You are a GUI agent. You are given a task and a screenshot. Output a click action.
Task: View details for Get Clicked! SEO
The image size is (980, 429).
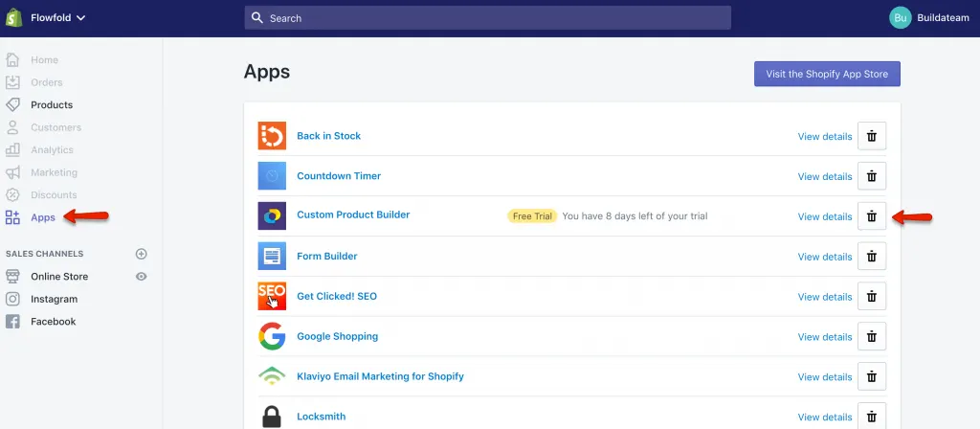point(825,297)
